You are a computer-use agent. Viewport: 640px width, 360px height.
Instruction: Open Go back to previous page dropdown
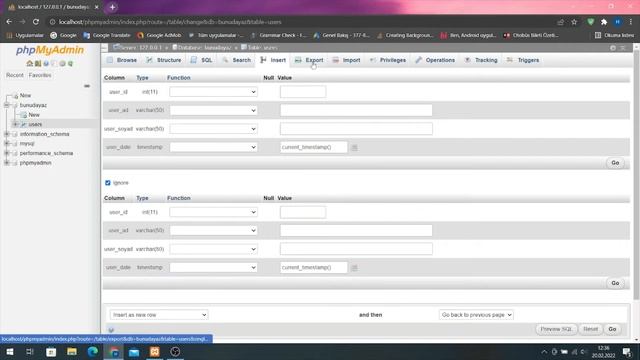point(476,315)
